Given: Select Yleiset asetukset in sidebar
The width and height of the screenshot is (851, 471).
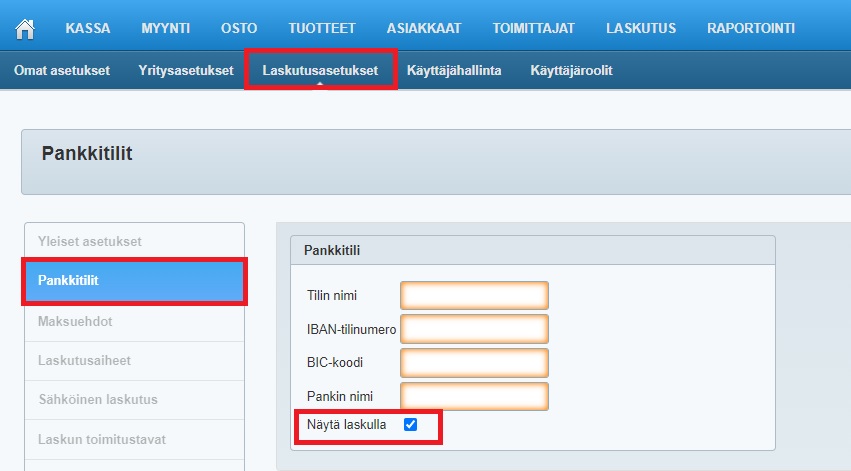Looking at the screenshot, I should (x=135, y=241).
